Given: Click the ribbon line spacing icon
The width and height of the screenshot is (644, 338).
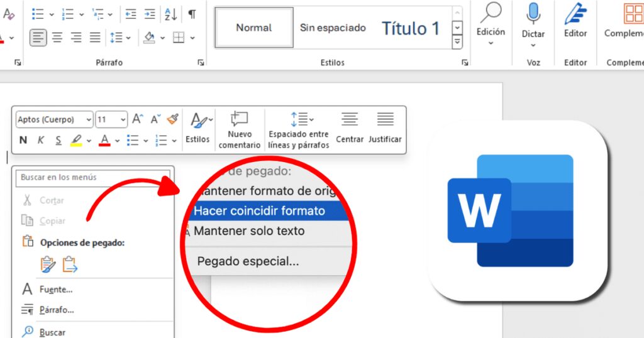Looking at the screenshot, I should click(x=116, y=38).
